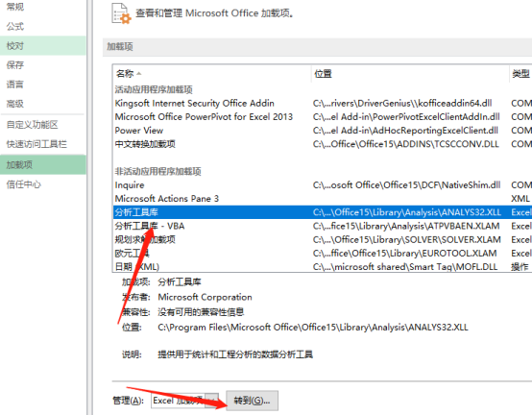Select 分析工具库 - VBA add-in row
The image size is (532, 415).
click(323, 226)
